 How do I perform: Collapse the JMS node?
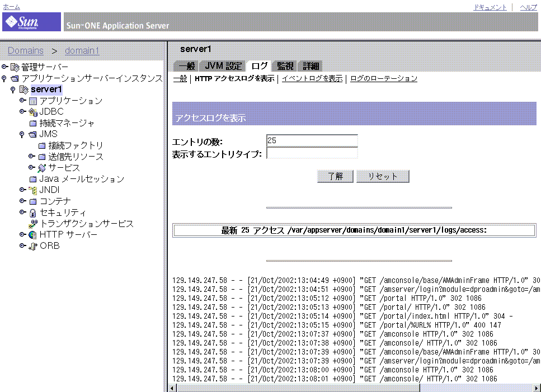(22, 134)
